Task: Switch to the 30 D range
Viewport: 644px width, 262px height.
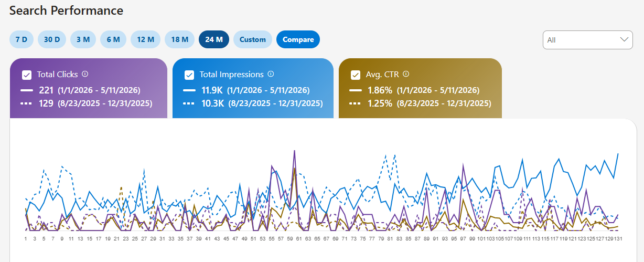Action: (52, 39)
